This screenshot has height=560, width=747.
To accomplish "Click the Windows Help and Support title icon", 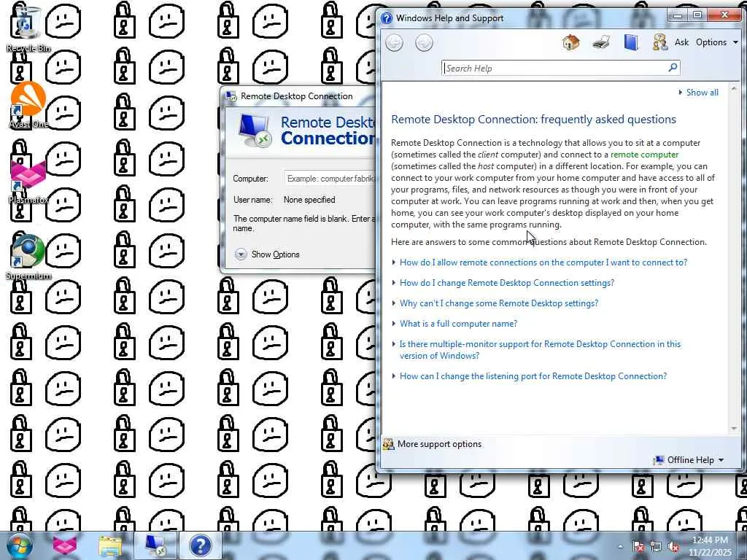I will pyautogui.click(x=387, y=18).
